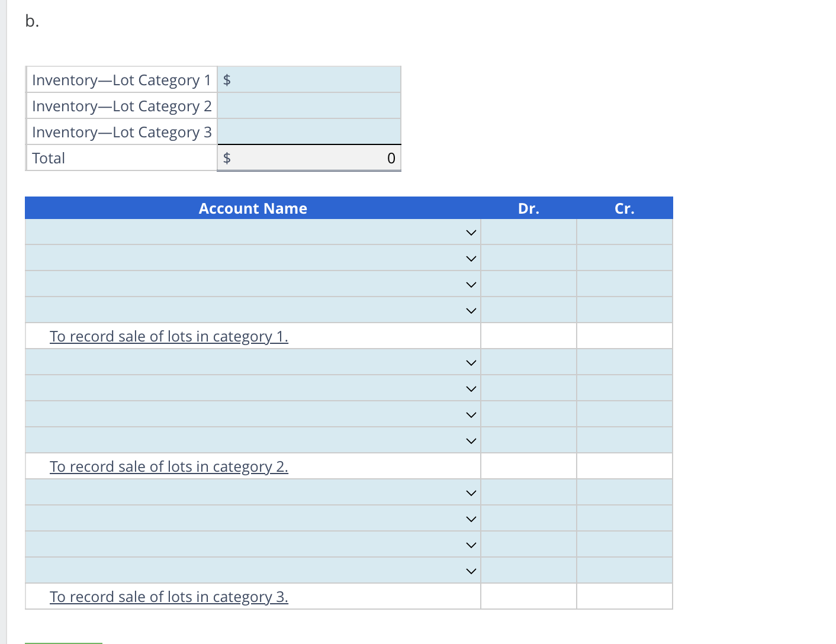The image size is (836, 644).
Task: Click the 'Account Name' column header
Action: pos(253,208)
